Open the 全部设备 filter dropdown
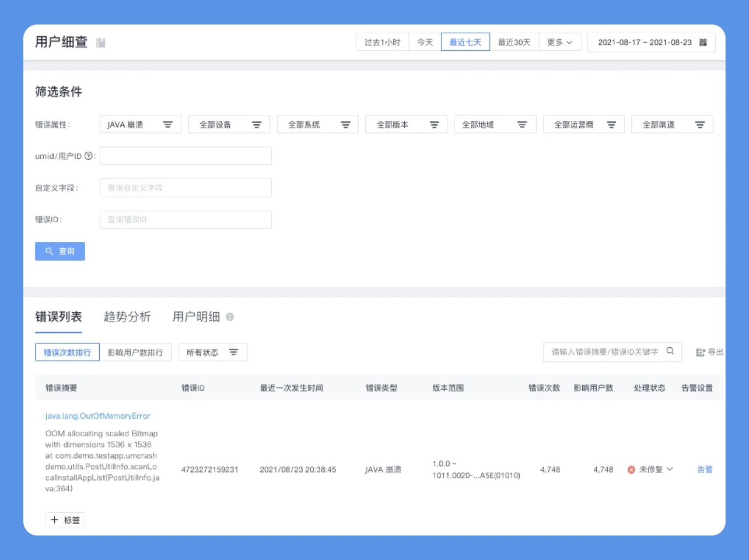Image resolution: width=749 pixels, height=560 pixels. pos(229,124)
